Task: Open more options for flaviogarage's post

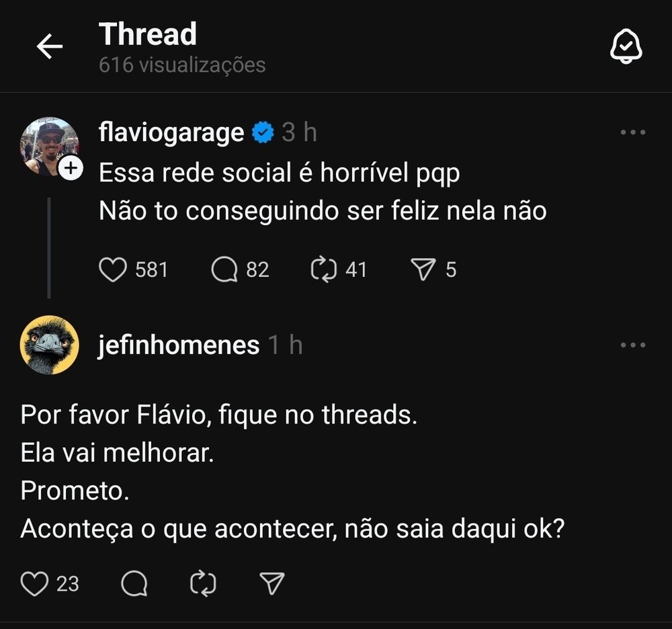Action: (633, 132)
